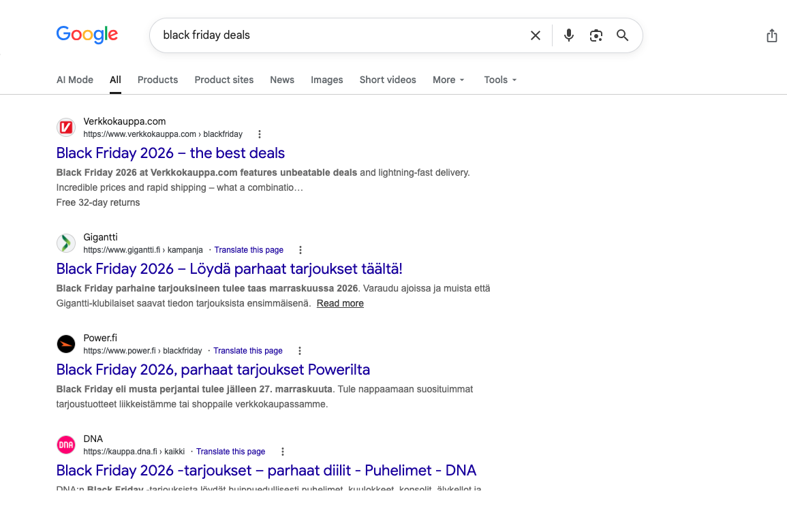Open "parhaat tarjoukset Powerilta" result link
Screen dimensions: 787x532
(213, 370)
